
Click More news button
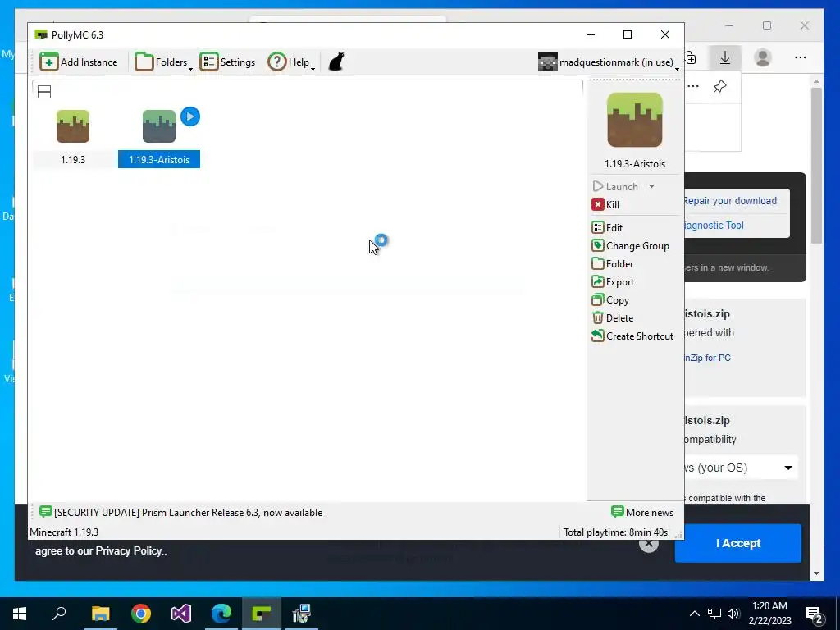coord(642,513)
